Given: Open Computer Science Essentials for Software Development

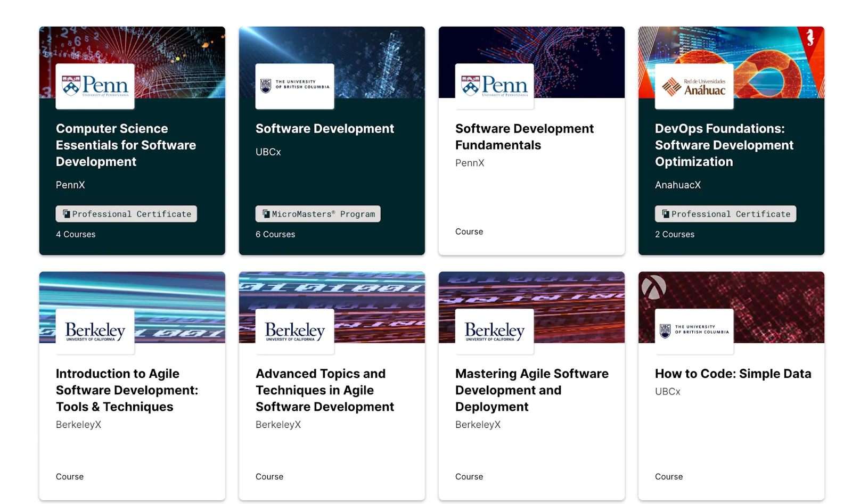Looking at the screenshot, I should [126, 145].
